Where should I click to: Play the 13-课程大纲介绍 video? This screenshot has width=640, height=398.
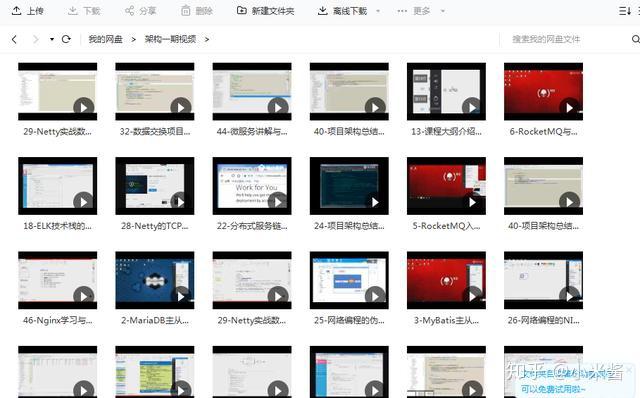pyautogui.click(x=472, y=107)
